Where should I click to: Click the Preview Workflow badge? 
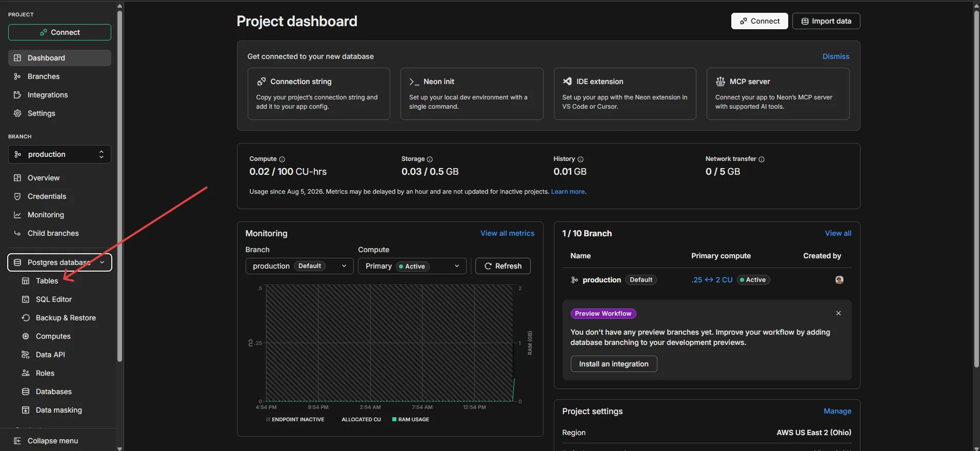(x=603, y=314)
